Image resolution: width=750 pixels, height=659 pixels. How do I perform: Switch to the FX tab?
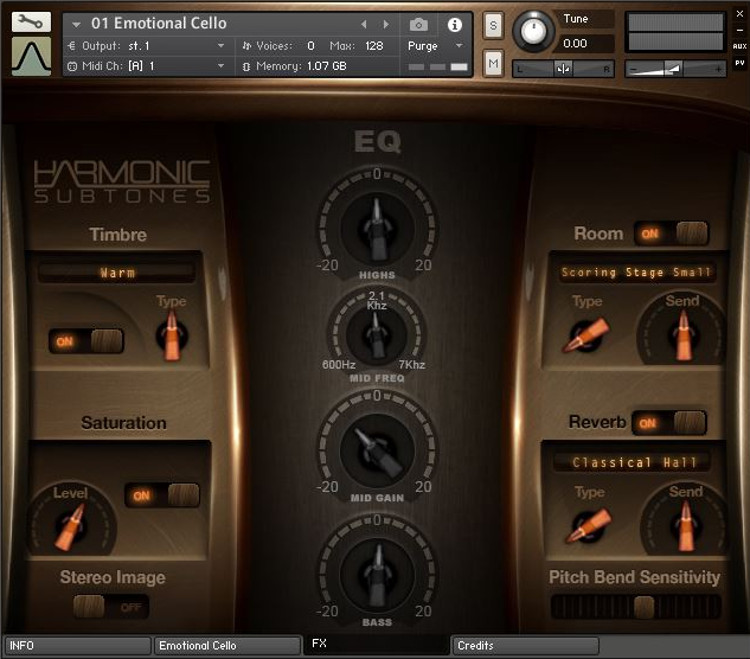click(x=376, y=644)
